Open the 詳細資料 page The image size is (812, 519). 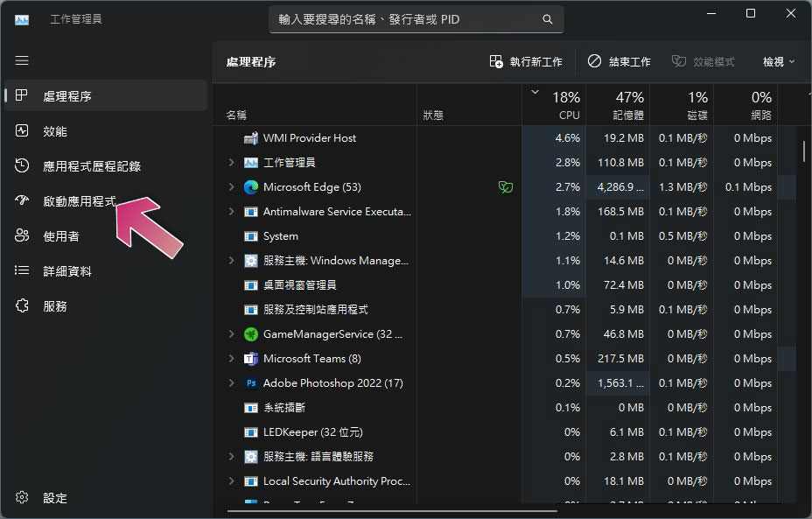click(x=106, y=271)
